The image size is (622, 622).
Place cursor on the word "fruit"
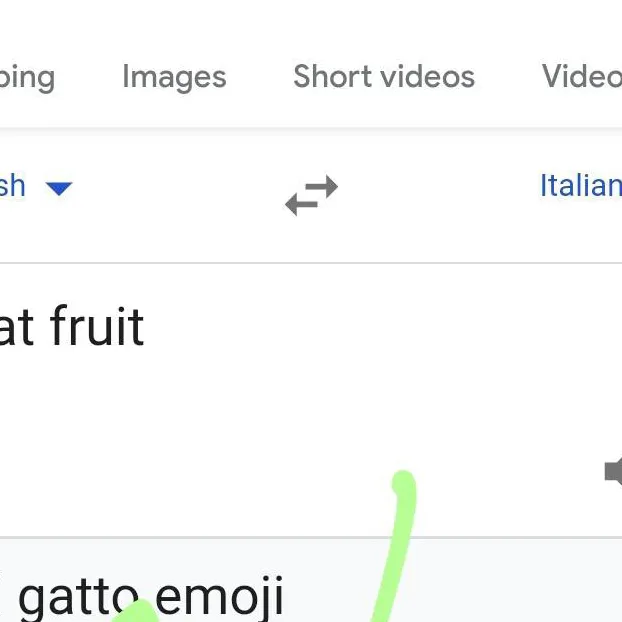point(96,328)
